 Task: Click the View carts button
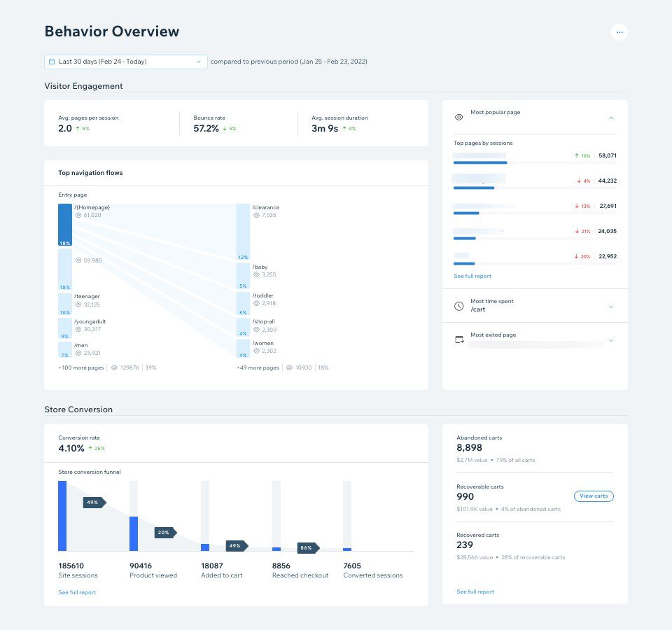point(594,496)
